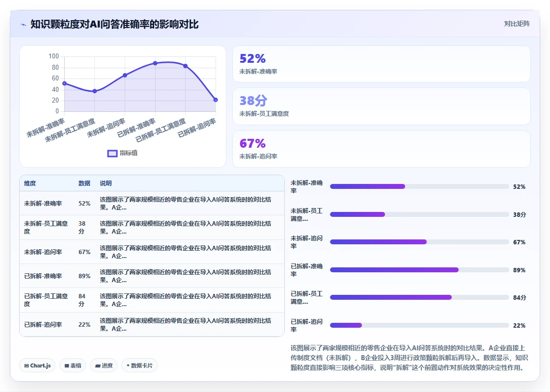The width and height of the screenshot is (550, 392).
Task: Click the 89% progress bar value
Action: click(519, 270)
